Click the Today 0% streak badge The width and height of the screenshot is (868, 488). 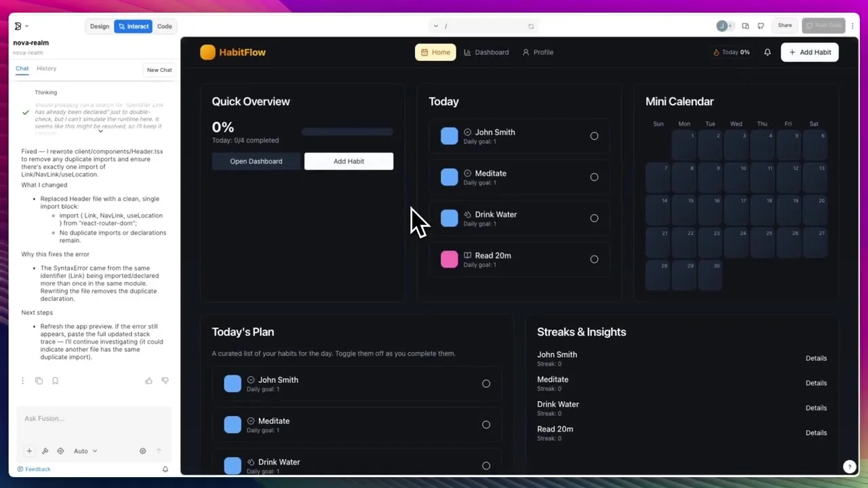pyautogui.click(x=731, y=52)
